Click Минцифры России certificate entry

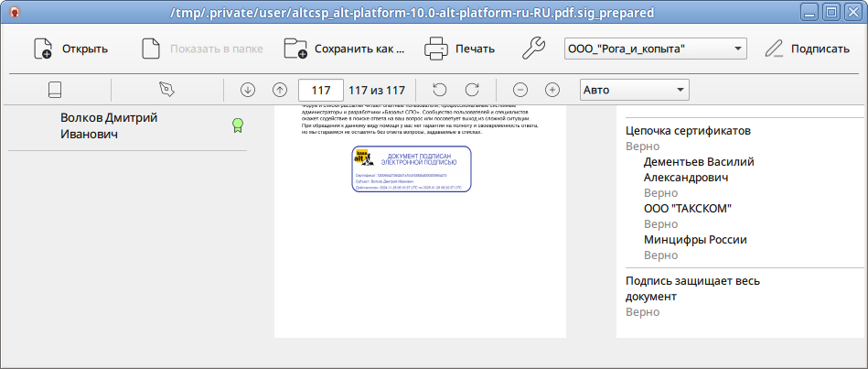(695, 240)
